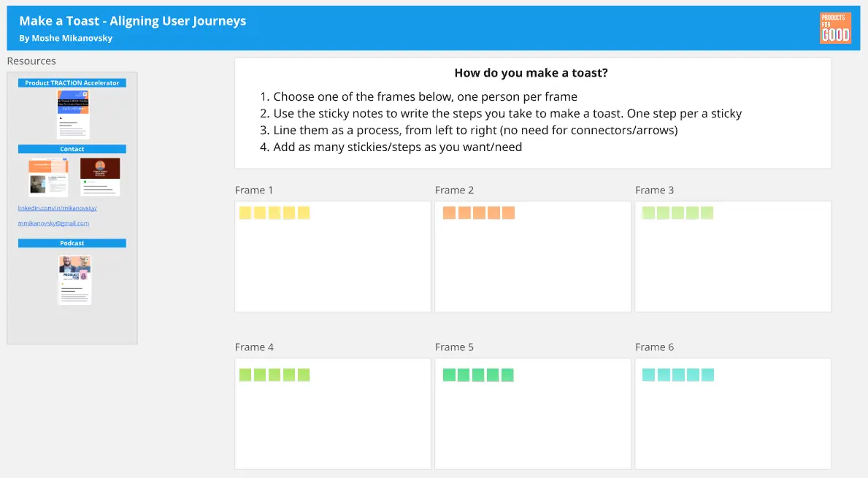The width and height of the screenshot is (868, 478).
Task: Click the Podcast section header
Action: pyautogui.click(x=72, y=243)
